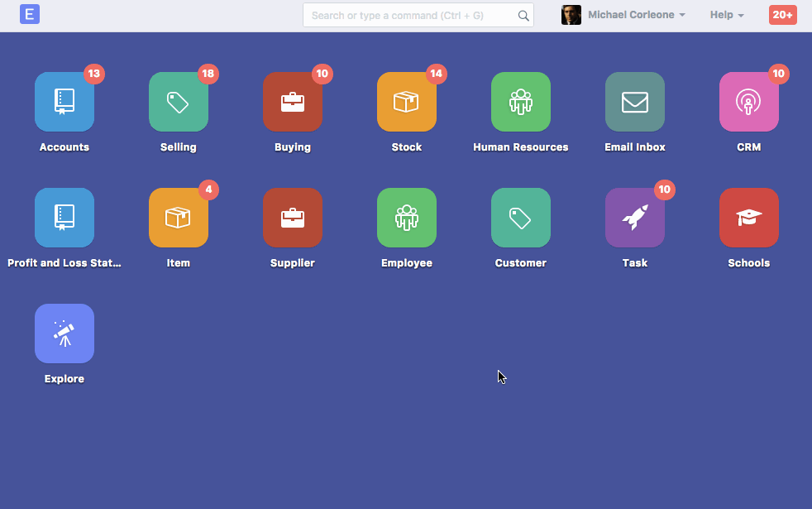The width and height of the screenshot is (812, 509).
Task: Click the E logo home button
Action: tap(30, 14)
